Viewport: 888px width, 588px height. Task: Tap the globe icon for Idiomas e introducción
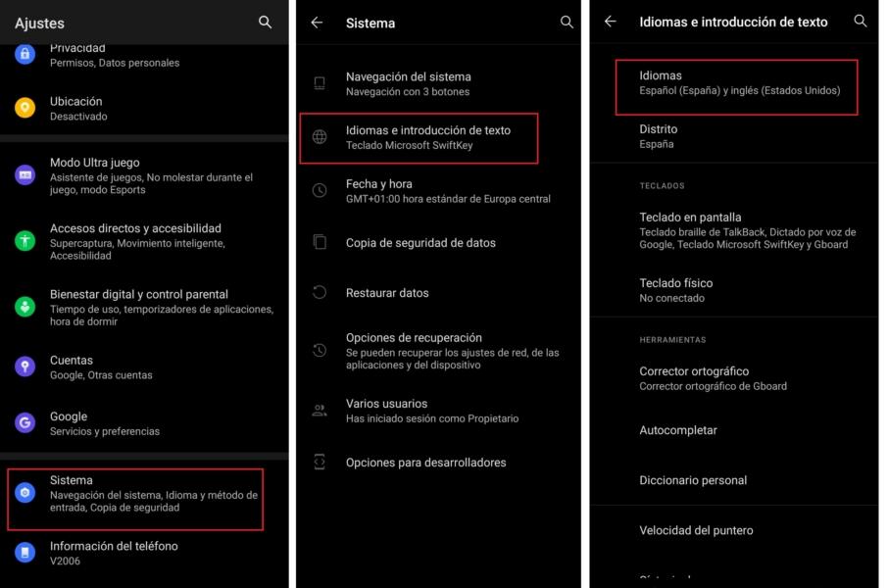click(320, 136)
